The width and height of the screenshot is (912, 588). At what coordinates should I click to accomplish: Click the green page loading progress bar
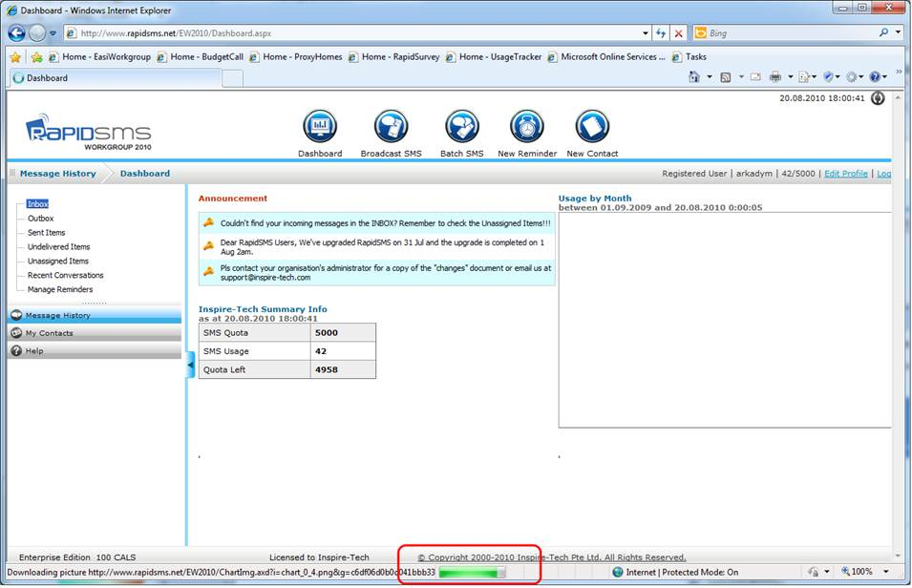(x=473, y=573)
